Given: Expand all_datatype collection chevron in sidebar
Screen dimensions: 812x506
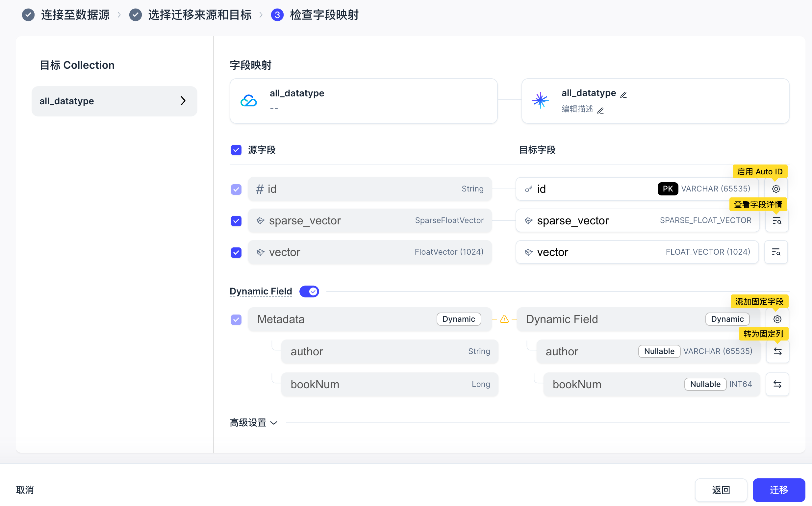Looking at the screenshot, I should pos(183,101).
